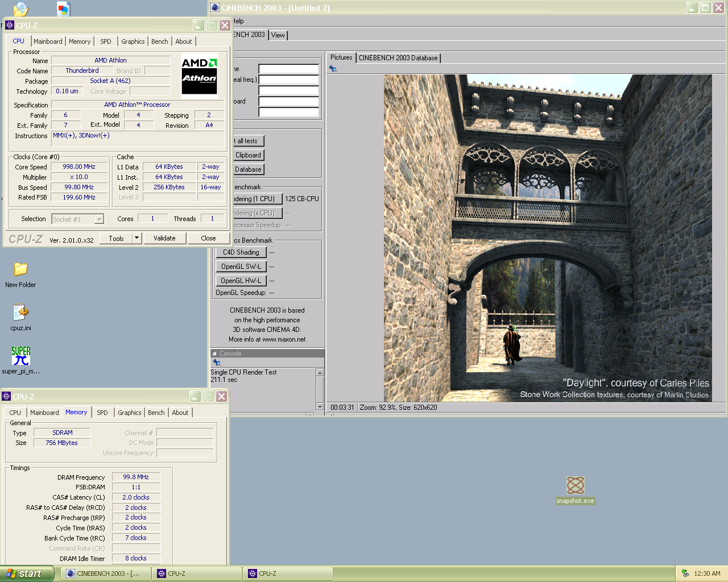Start Rendering (1 CPU) benchmark

coord(257,199)
